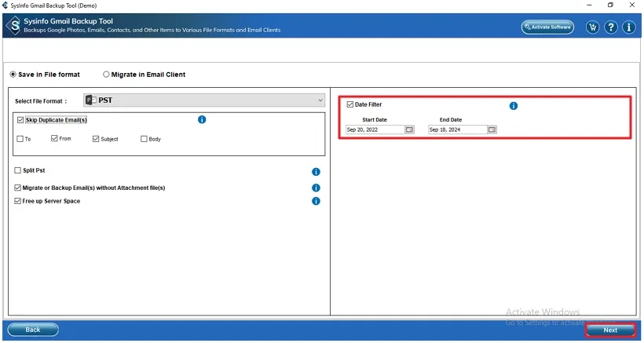This screenshot has height=343, width=644.
Task: Show info for Migrate without Attachment option
Action: [316, 188]
